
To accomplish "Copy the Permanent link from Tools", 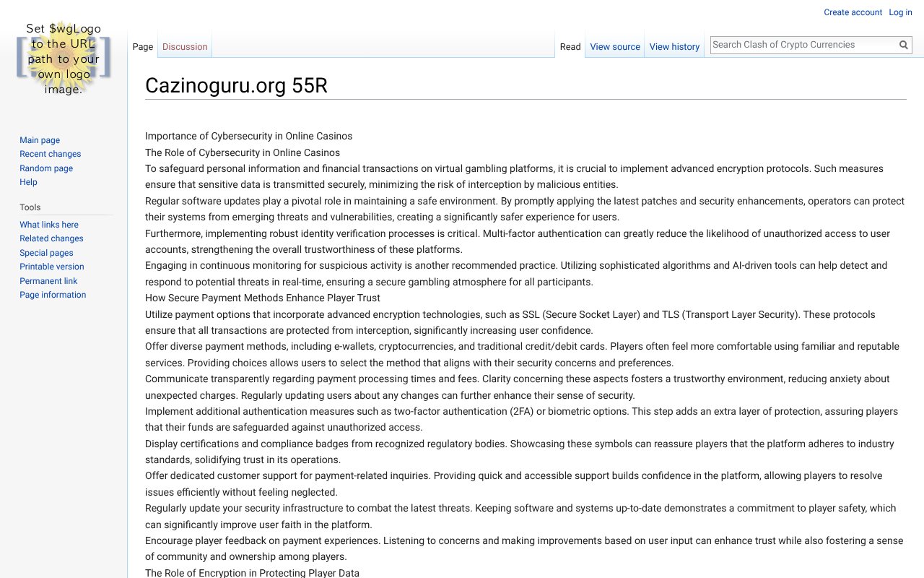I will point(48,281).
